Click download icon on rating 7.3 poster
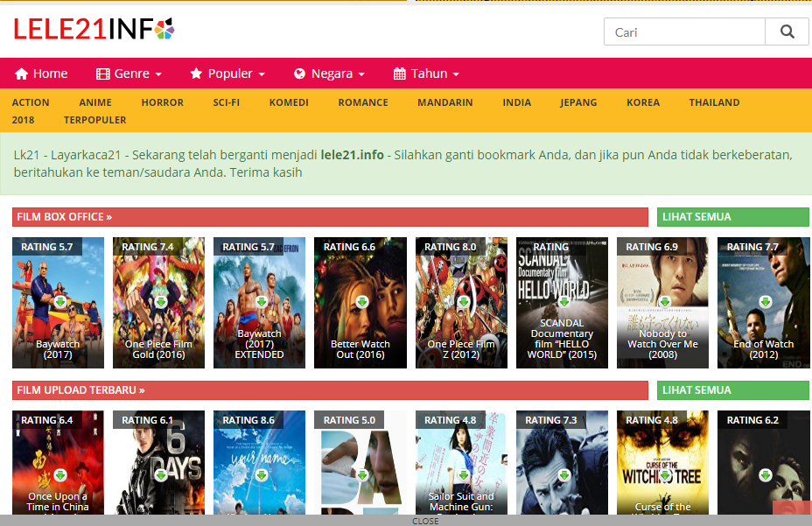Screen dimensions: 812x526 tap(564, 474)
